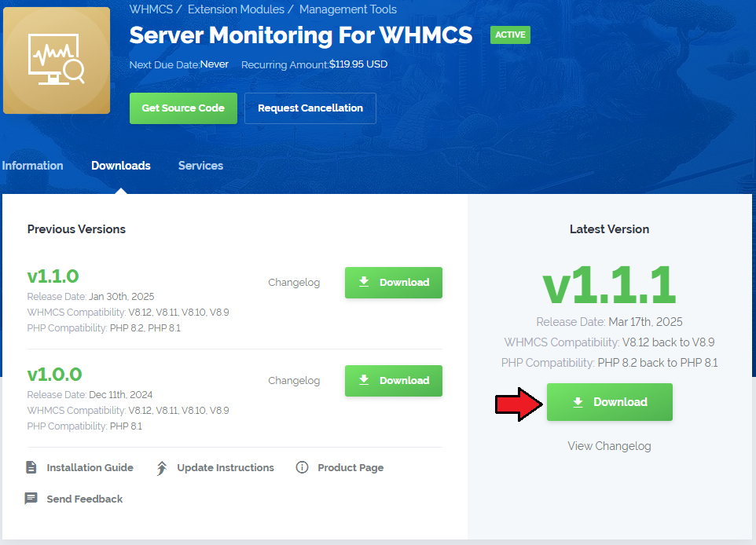
Task: Click the Product Page info icon
Action: pyautogui.click(x=302, y=467)
